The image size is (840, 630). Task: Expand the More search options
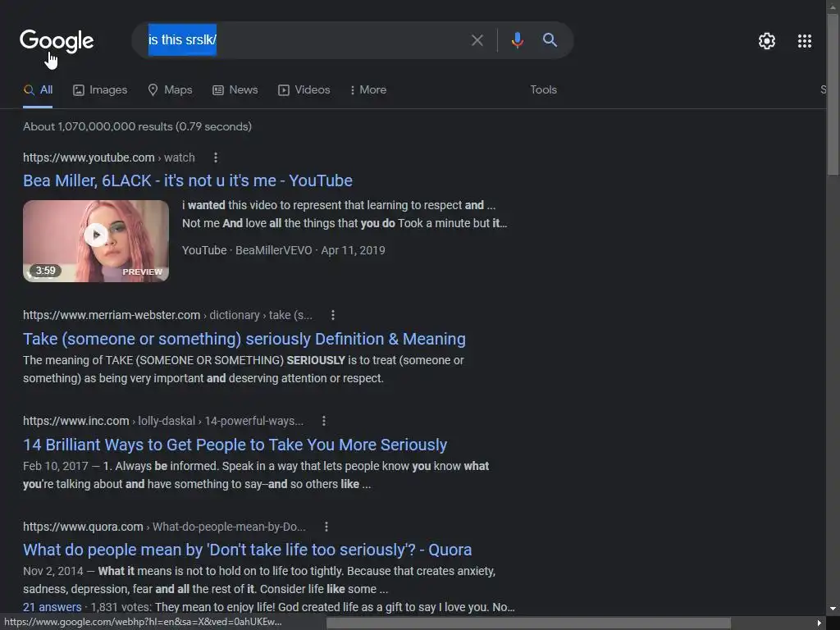[368, 90]
